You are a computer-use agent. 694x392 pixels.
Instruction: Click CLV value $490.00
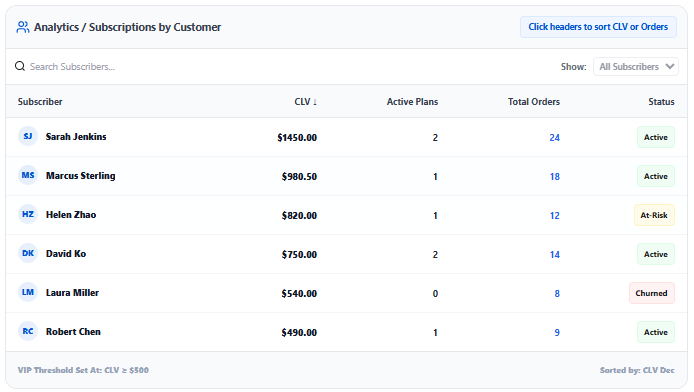pos(299,332)
